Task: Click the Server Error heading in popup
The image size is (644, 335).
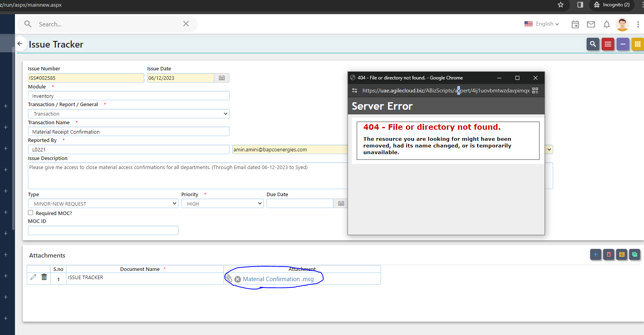Action: tap(382, 106)
